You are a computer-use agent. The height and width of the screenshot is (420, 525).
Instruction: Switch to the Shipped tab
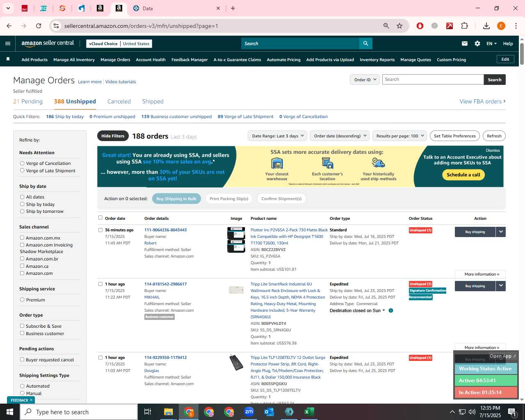tap(153, 101)
